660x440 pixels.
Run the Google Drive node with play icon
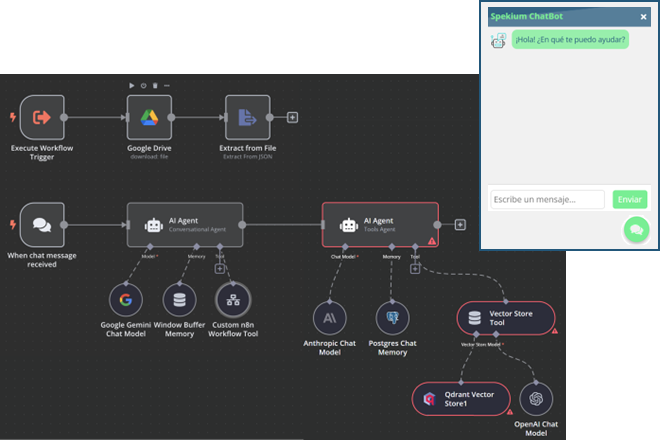click(132, 85)
